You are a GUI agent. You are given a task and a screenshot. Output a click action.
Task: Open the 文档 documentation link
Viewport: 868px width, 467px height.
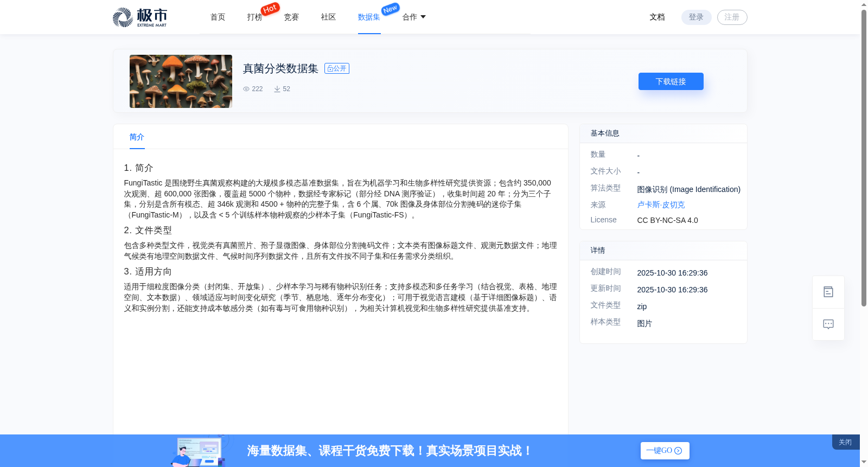tap(658, 17)
